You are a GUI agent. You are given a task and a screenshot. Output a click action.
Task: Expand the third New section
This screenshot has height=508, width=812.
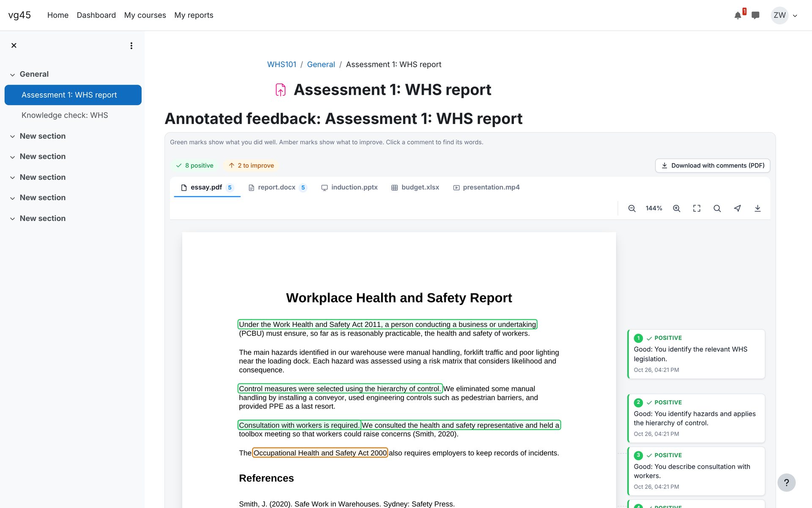pos(13,177)
